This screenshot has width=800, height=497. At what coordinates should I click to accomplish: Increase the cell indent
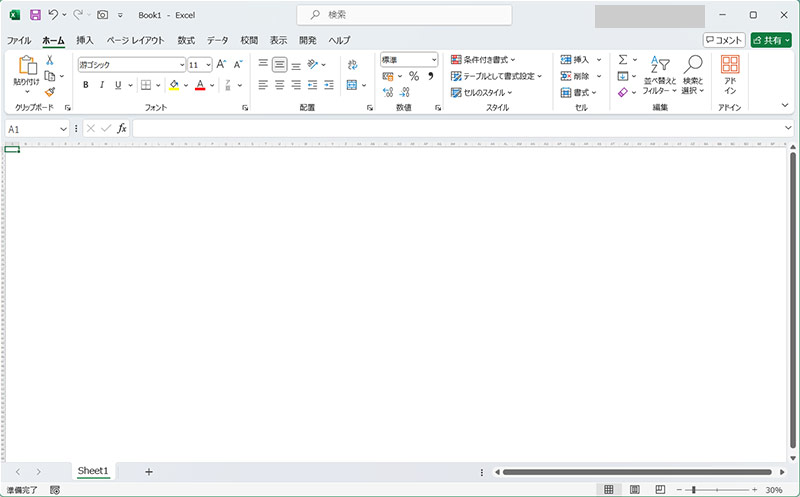point(329,85)
